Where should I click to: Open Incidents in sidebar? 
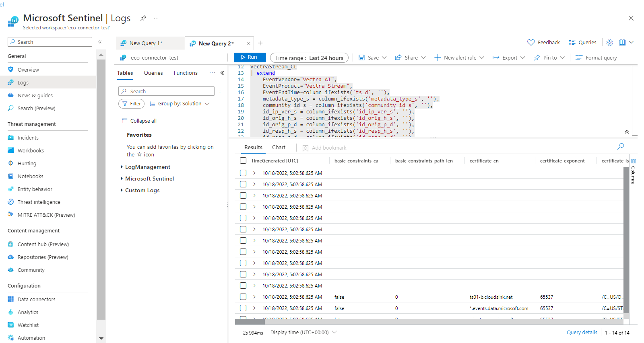tap(28, 138)
